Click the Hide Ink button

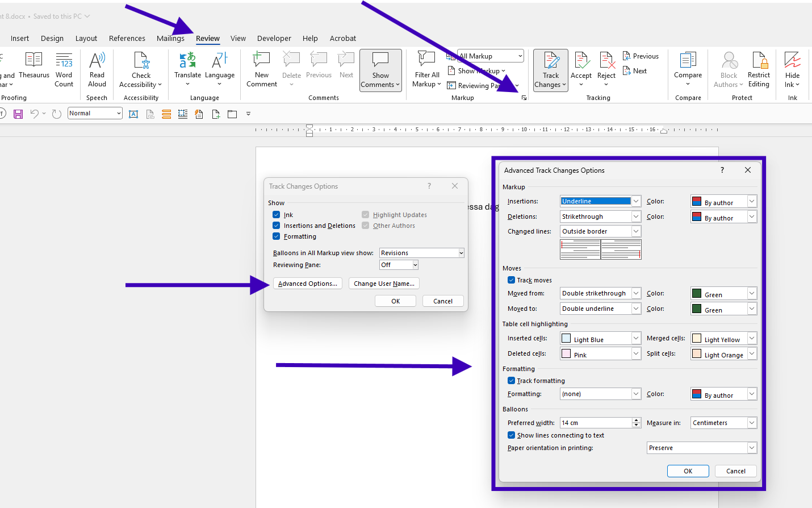click(x=792, y=69)
